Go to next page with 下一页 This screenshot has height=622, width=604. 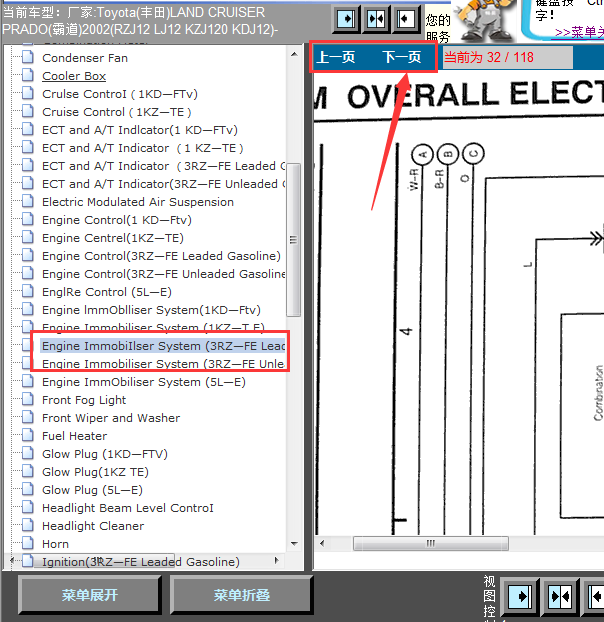402,58
